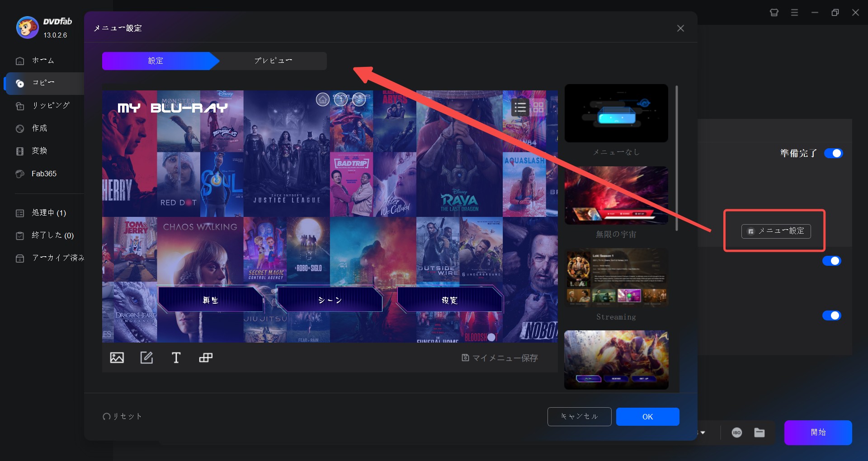Click the 開始 start button

(x=818, y=433)
